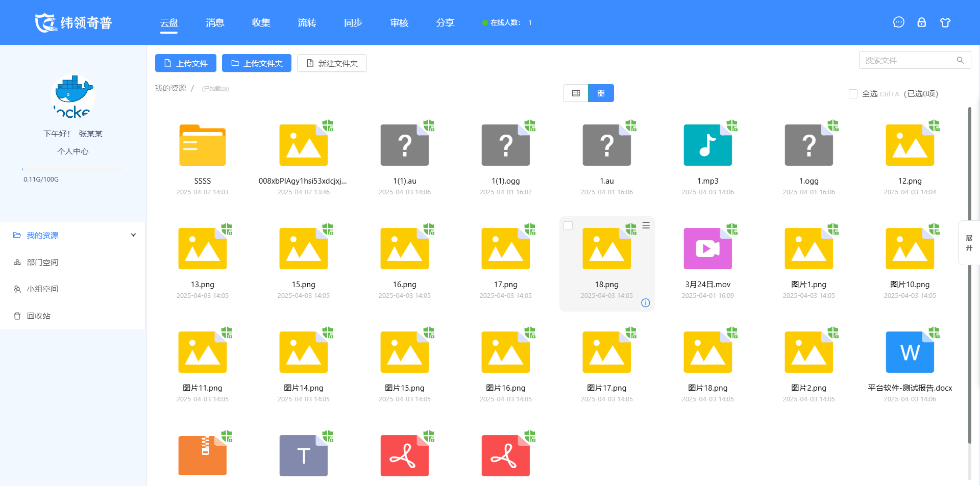
Task: Click the search magnifier icon
Action: tap(960, 60)
